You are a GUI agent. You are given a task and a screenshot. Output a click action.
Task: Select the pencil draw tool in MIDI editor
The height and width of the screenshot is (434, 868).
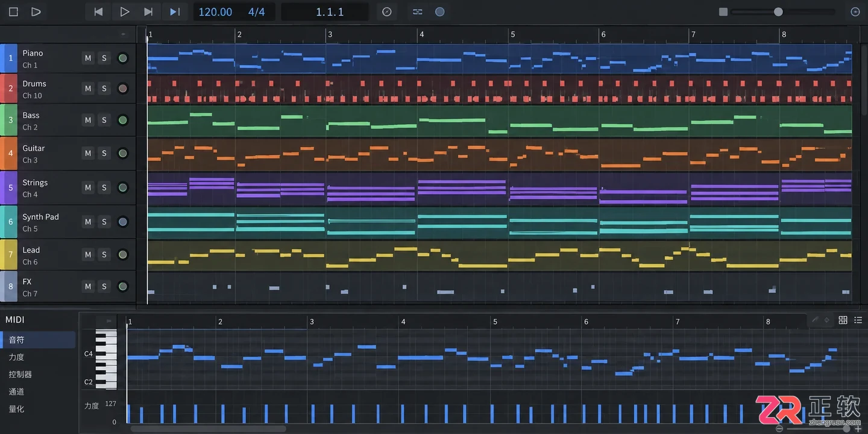[x=816, y=320]
